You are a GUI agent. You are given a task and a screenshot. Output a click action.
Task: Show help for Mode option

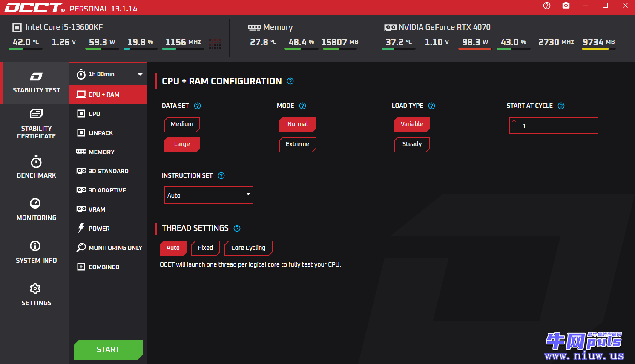302,106
